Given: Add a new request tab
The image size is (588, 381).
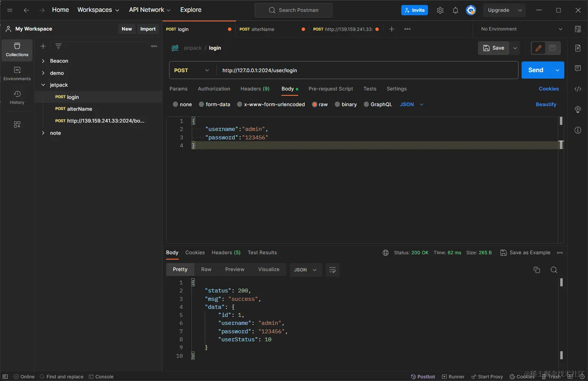Looking at the screenshot, I should click(x=392, y=29).
